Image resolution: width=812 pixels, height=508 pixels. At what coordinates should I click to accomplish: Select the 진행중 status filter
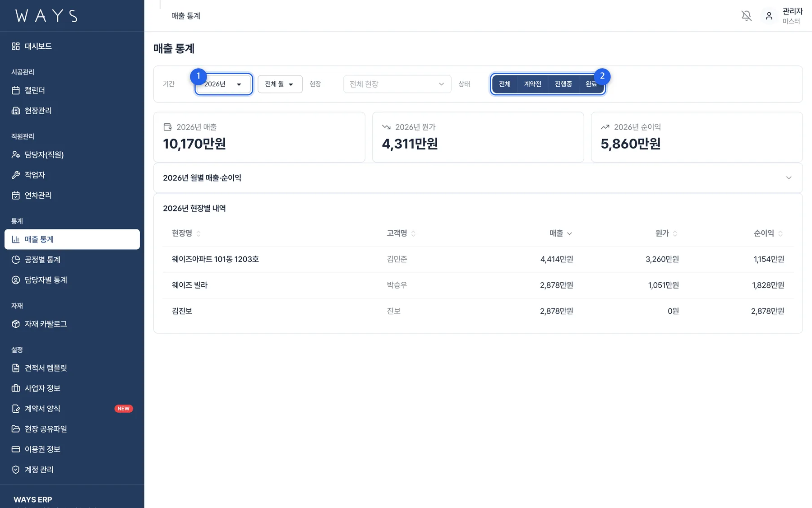click(x=563, y=84)
